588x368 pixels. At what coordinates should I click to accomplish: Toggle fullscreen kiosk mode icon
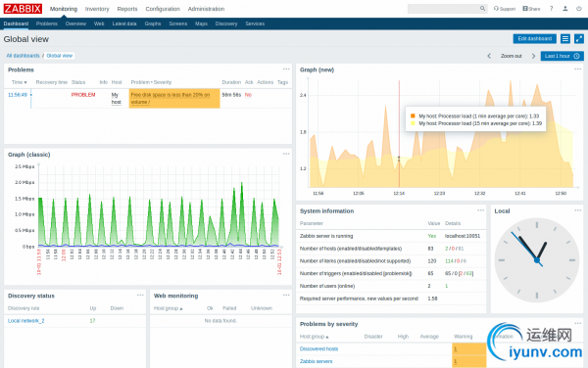(x=579, y=38)
